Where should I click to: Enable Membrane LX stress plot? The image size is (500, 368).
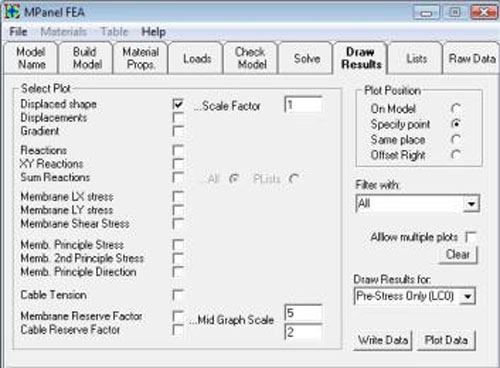point(178,196)
